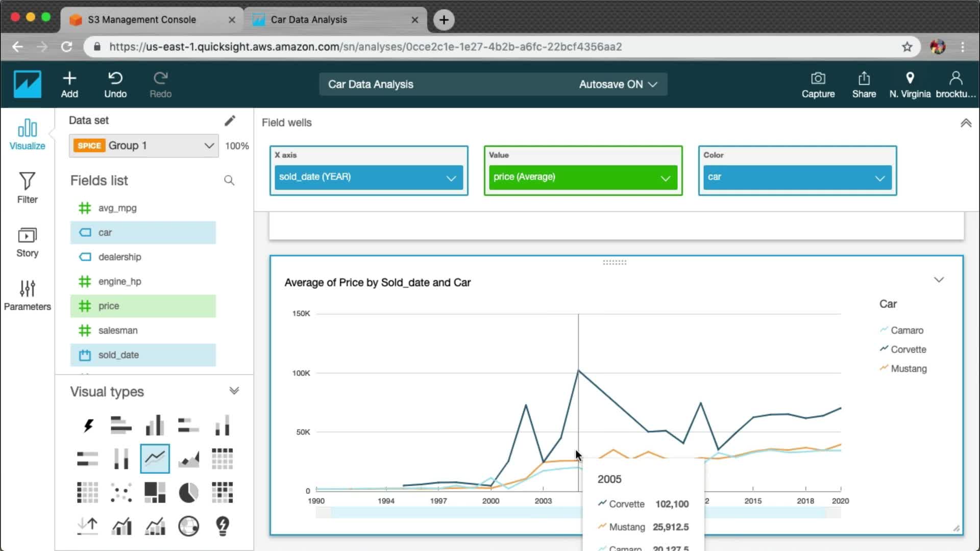Switch to the S3 Management Console tab
This screenshot has width=980, height=551.
tap(142, 19)
